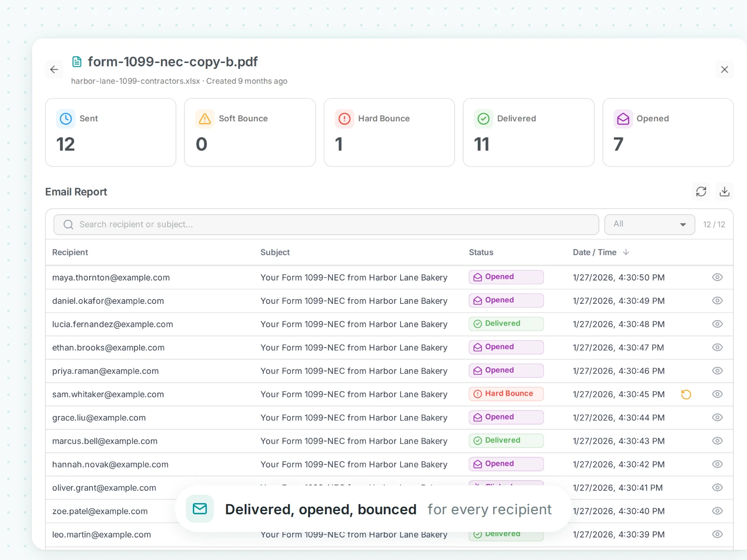View email details for oliver.grant@example.com

[717, 487]
